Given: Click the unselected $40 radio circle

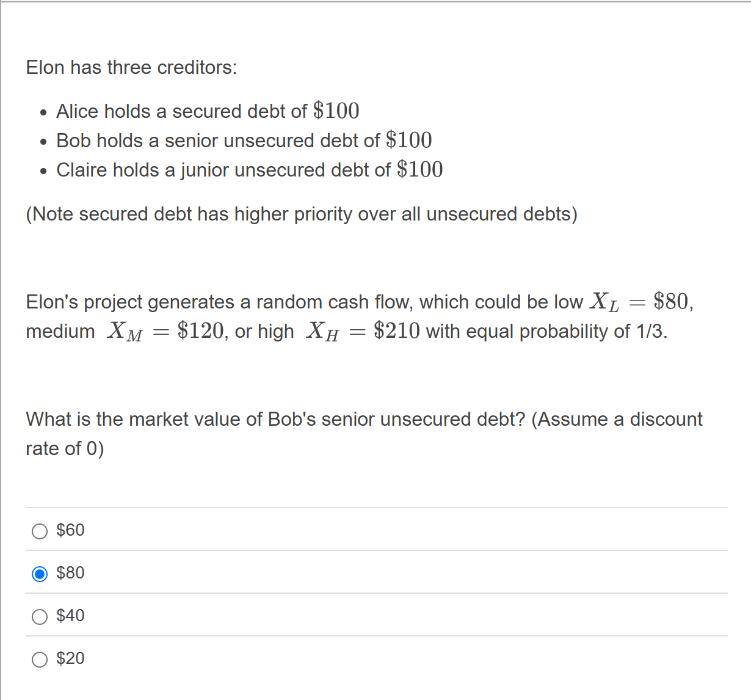Looking at the screenshot, I should (39, 616).
